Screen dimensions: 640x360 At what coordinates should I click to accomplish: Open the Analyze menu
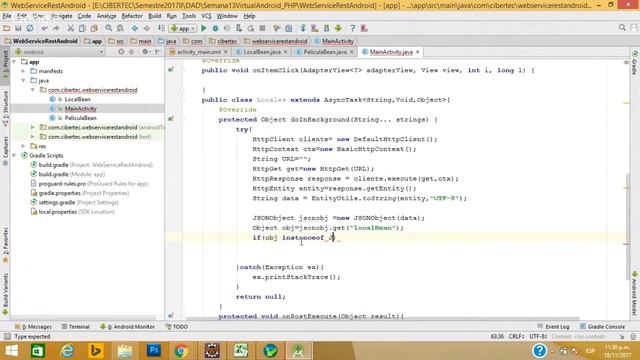[x=107, y=16]
